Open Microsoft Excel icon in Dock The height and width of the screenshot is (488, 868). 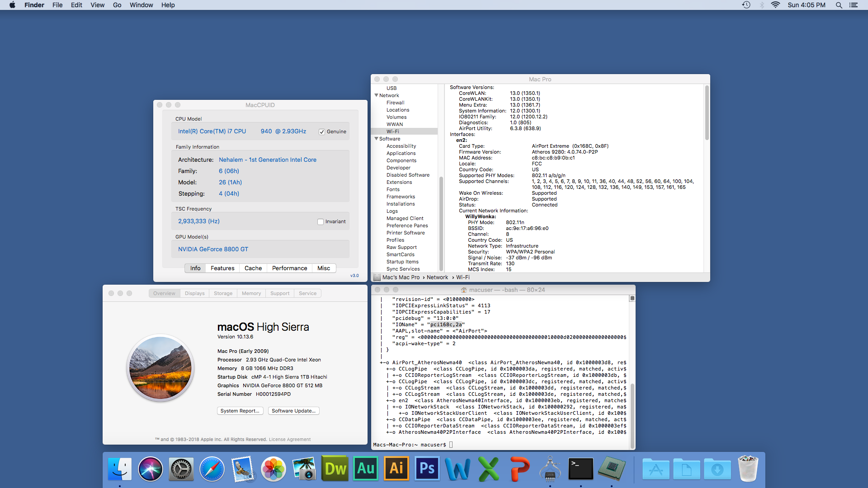pos(489,469)
